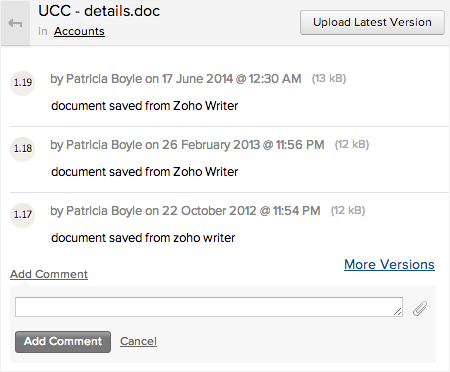Viewport: 450px width, 372px height.
Task: Select the version 1.18 badge
Action: 23,149
